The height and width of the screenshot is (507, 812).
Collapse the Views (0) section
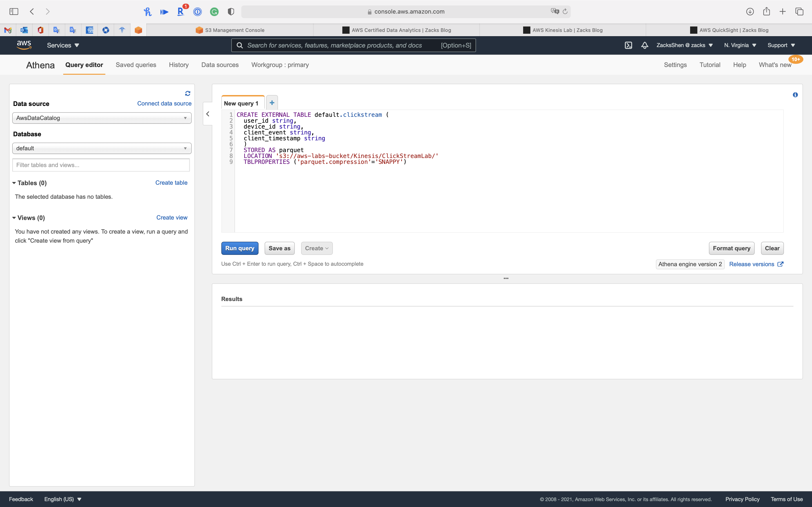click(x=14, y=218)
